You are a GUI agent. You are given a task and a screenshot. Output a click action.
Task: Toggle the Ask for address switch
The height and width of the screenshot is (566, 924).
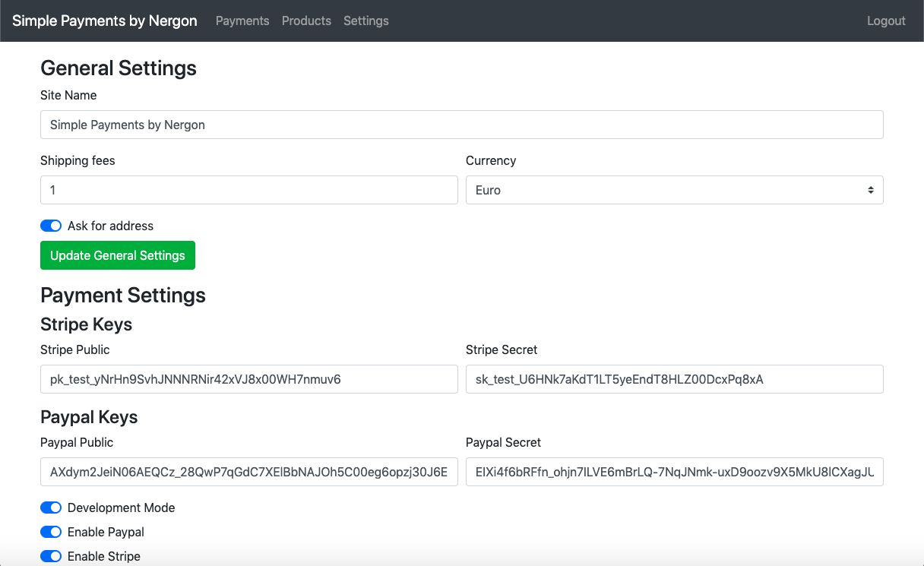pos(51,226)
